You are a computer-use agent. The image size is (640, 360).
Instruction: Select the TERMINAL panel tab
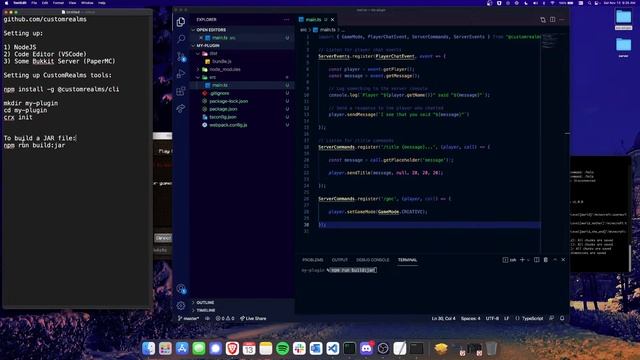[x=407, y=260]
